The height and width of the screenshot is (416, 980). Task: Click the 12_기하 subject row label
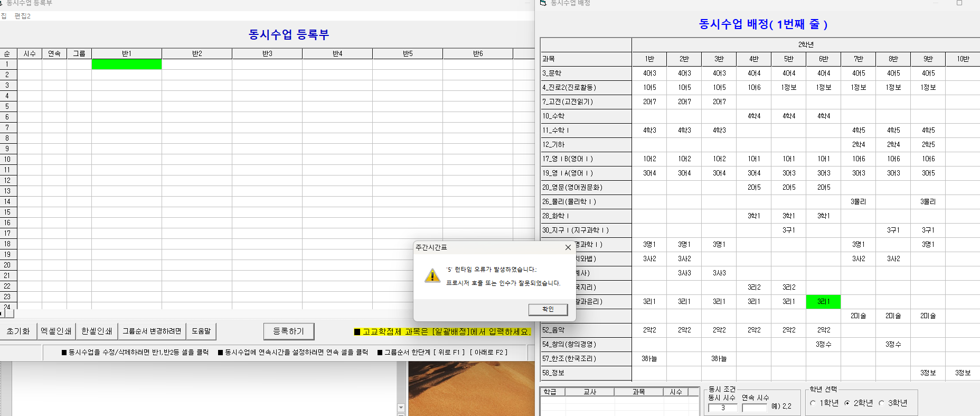tap(586, 144)
